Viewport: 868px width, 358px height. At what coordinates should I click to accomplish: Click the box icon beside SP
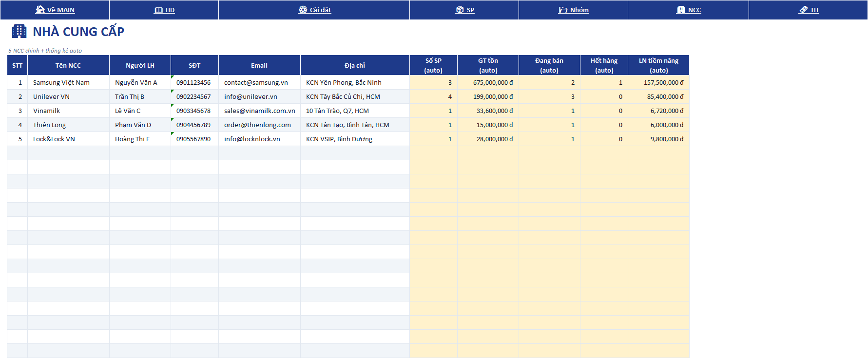[460, 10]
